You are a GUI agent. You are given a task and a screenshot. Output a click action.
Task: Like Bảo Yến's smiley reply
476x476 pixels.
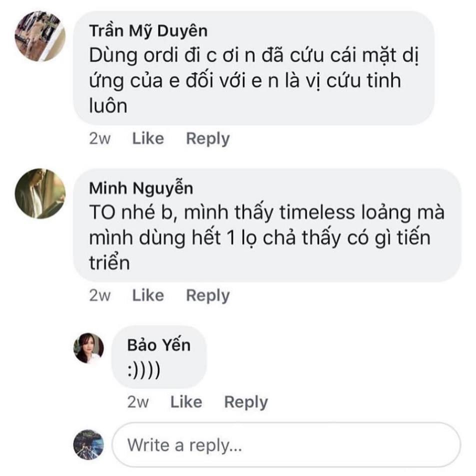(186, 402)
